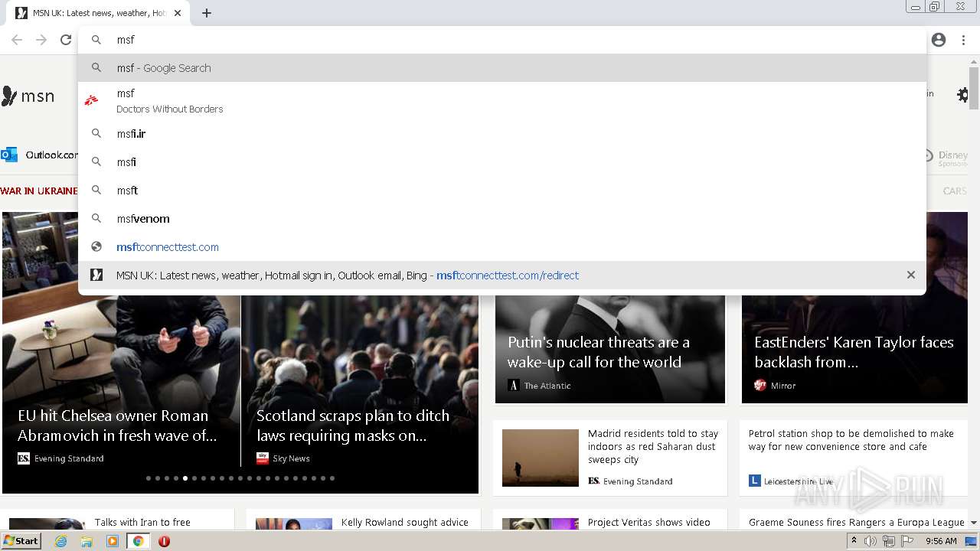Click the volume speaker tray icon
The height and width of the screenshot is (551, 980).
[x=871, y=541]
